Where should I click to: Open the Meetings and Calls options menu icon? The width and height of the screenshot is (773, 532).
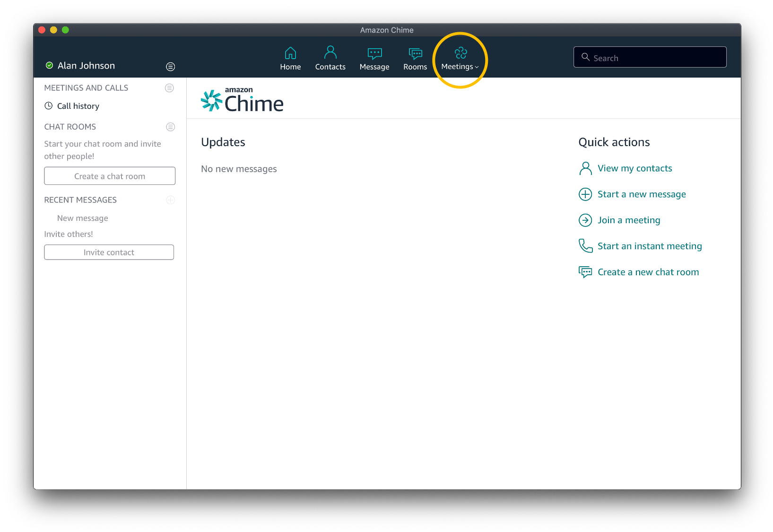point(169,88)
